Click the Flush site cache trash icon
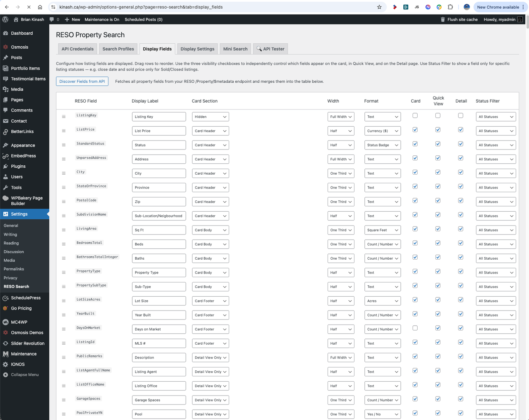Screen dimensions: 529x420 click(443, 20)
